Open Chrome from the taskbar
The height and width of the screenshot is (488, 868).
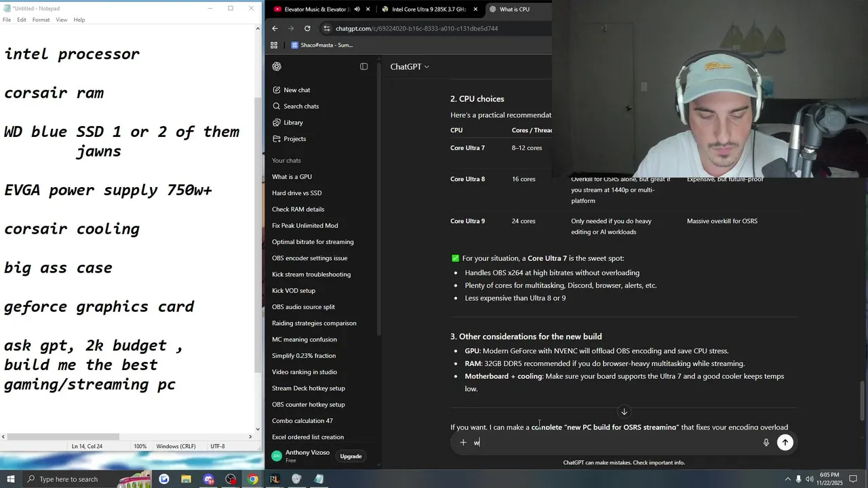(253, 479)
